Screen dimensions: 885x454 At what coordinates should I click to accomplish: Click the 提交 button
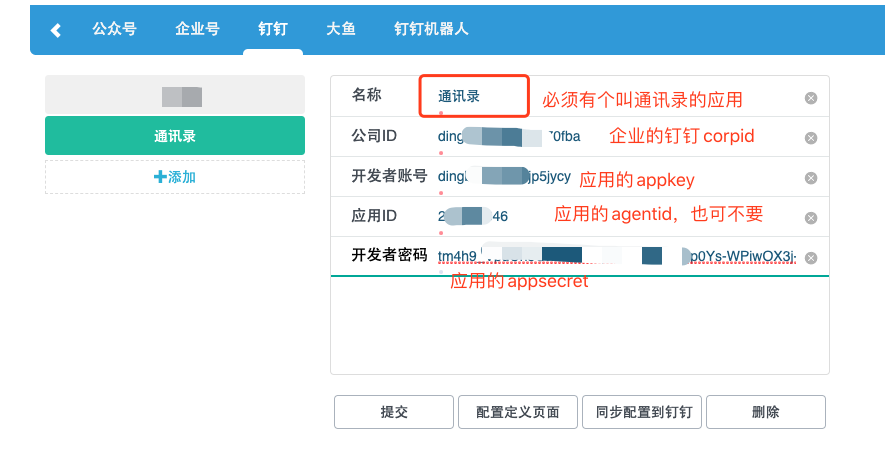click(394, 412)
